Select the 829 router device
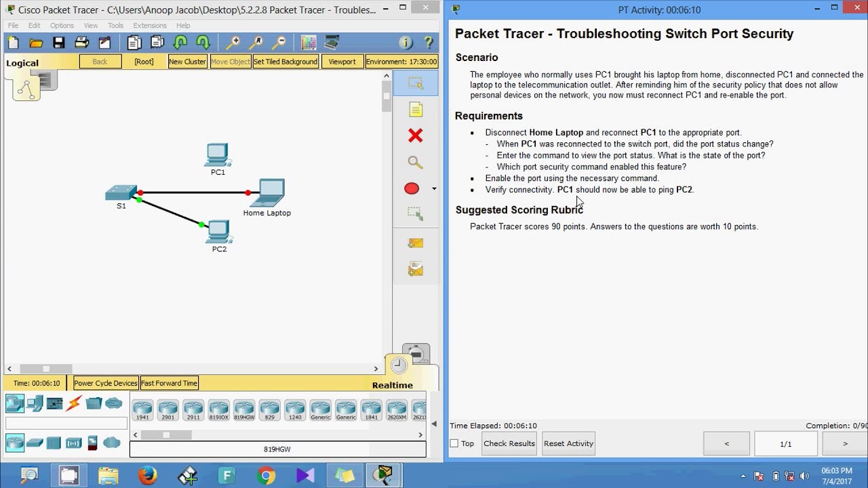 pos(270,410)
